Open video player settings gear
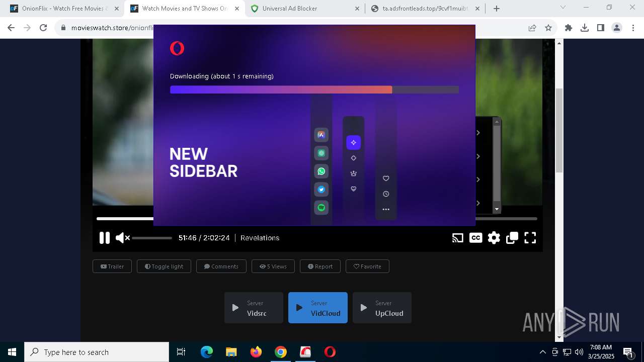The width and height of the screenshot is (644, 362). (x=494, y=238)
